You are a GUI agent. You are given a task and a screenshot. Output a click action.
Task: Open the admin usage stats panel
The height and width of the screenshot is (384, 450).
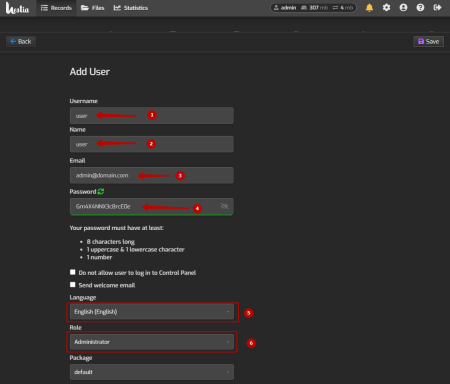(x=313, y=8)
